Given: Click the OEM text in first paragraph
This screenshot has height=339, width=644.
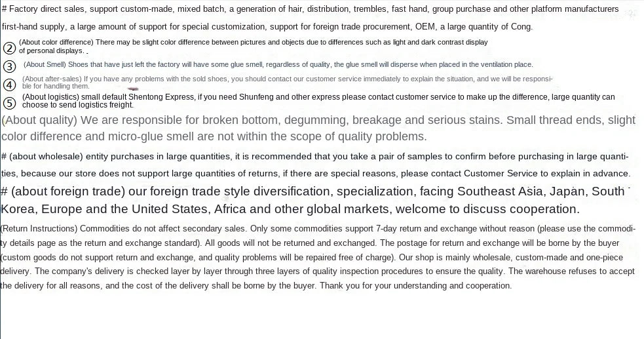Looking at the screenshot, I should coord(425,27).
